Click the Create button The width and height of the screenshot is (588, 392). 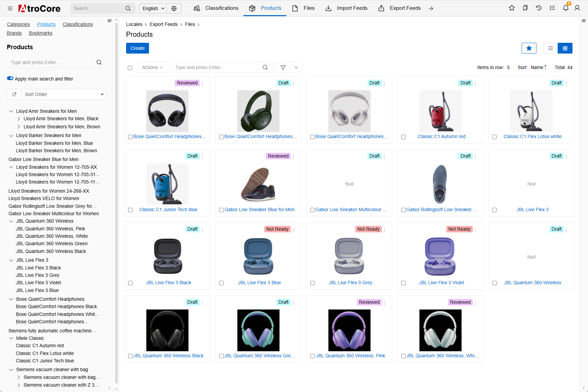[x=138, y=48]
